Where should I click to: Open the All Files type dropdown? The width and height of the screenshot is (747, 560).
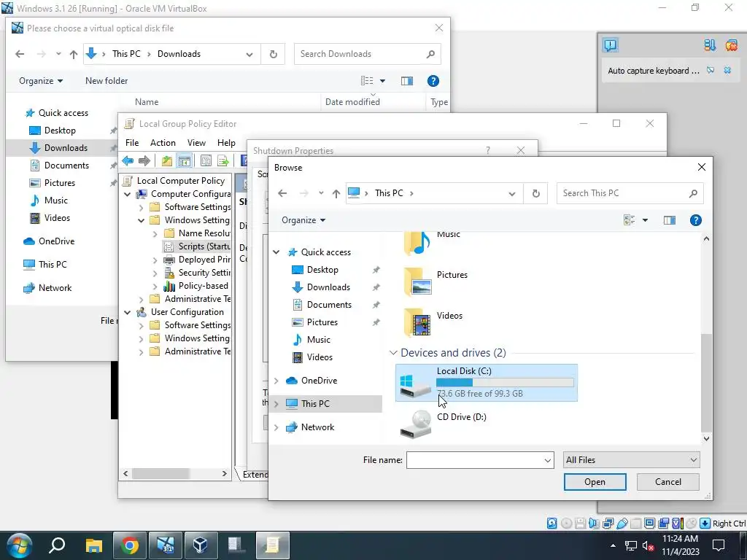[631, 460]
